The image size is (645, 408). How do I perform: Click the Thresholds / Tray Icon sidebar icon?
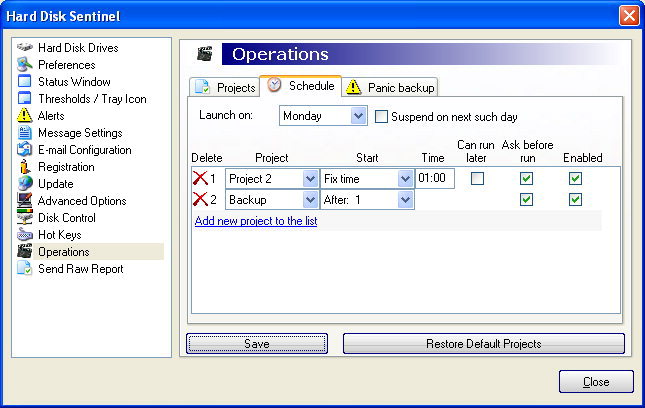point(25,98)
